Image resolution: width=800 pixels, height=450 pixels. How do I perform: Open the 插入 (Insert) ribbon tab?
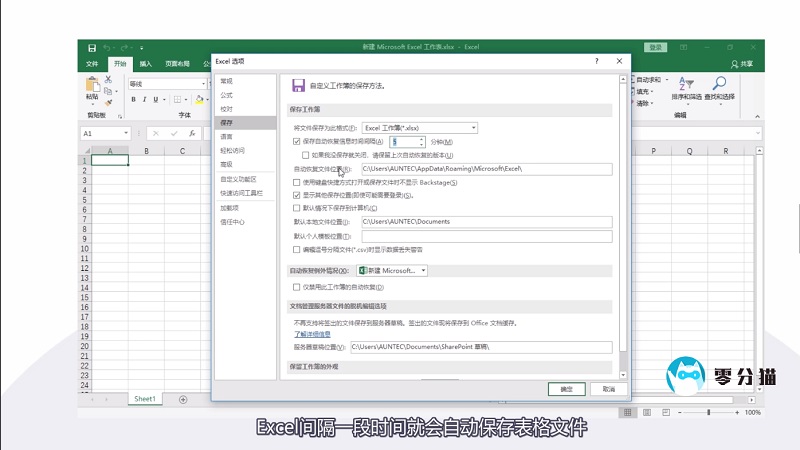click(146, 63)
